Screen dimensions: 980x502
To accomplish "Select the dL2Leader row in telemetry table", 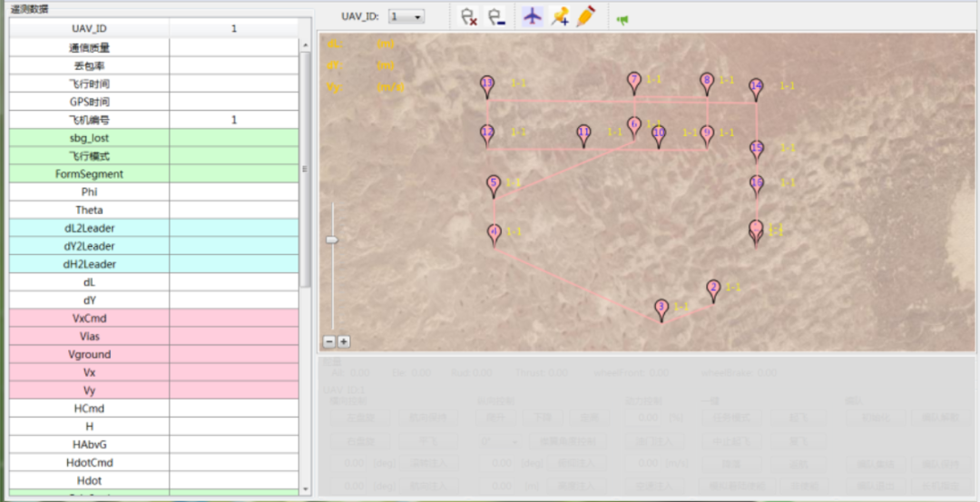I will [89, 228].
